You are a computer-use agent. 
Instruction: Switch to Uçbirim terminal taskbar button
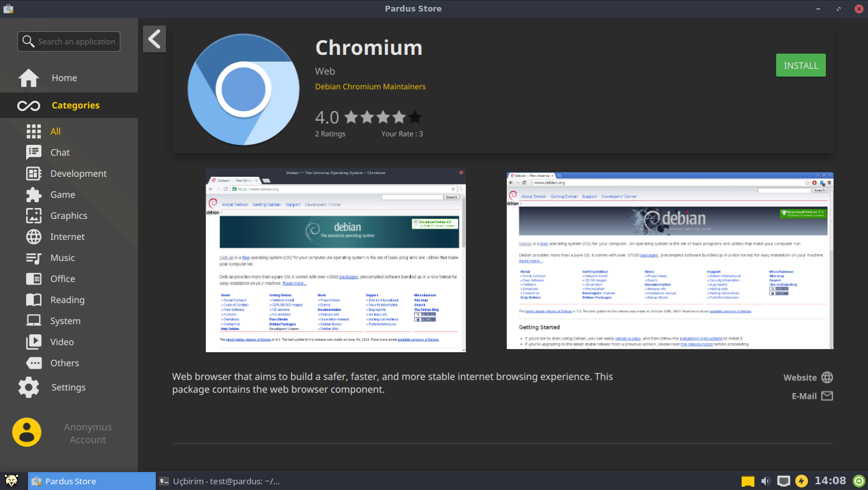[x=220, y=481]
